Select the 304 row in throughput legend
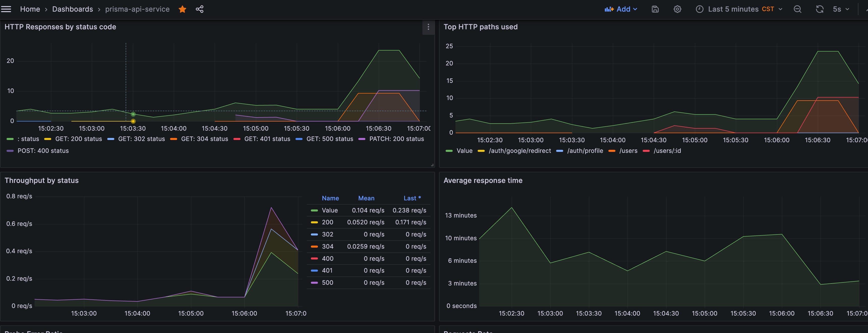Image resolution: width=868 pixels, height=333 pixels. click(369, 247)
